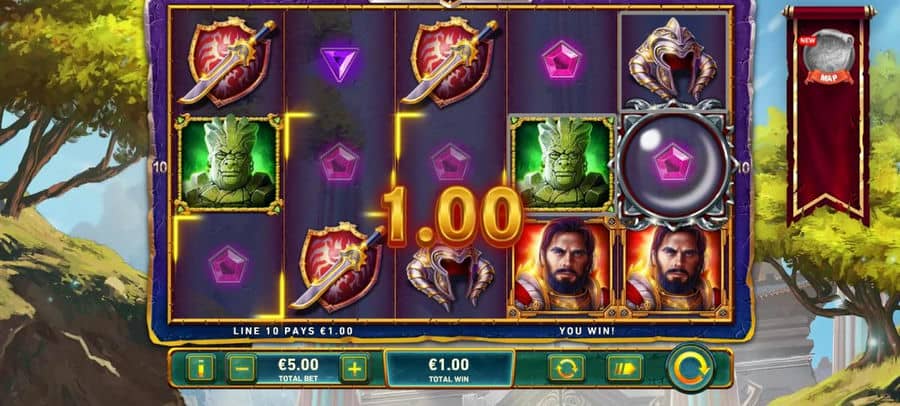
Task: Open the info paytable button
Action: pyautogui.click(x=200, y=368)
